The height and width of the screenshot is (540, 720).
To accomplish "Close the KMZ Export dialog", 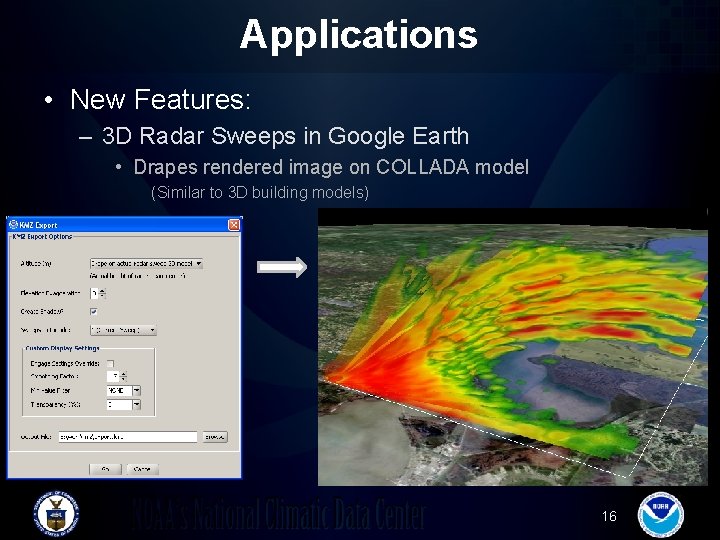I will (x=234, y=225).
